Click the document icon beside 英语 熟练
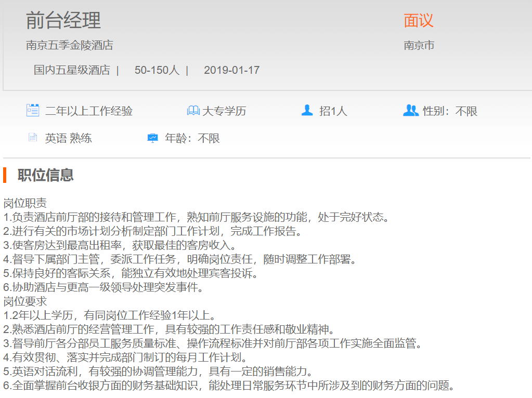 [x=33, y=138]
